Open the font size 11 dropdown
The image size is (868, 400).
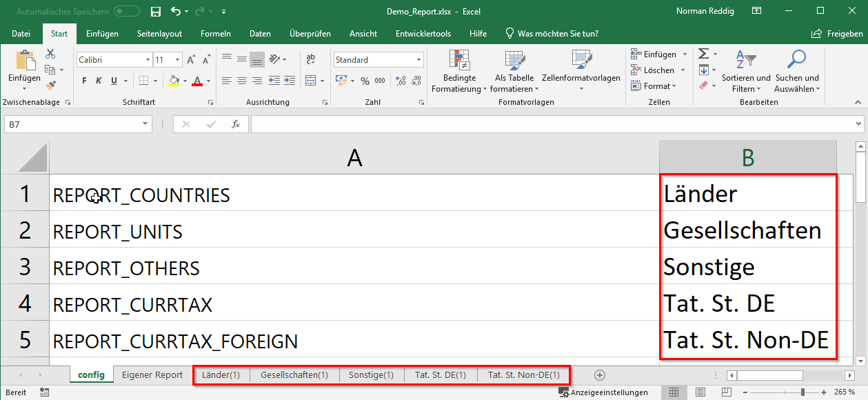pyautogui.click(x=178, y=60)
